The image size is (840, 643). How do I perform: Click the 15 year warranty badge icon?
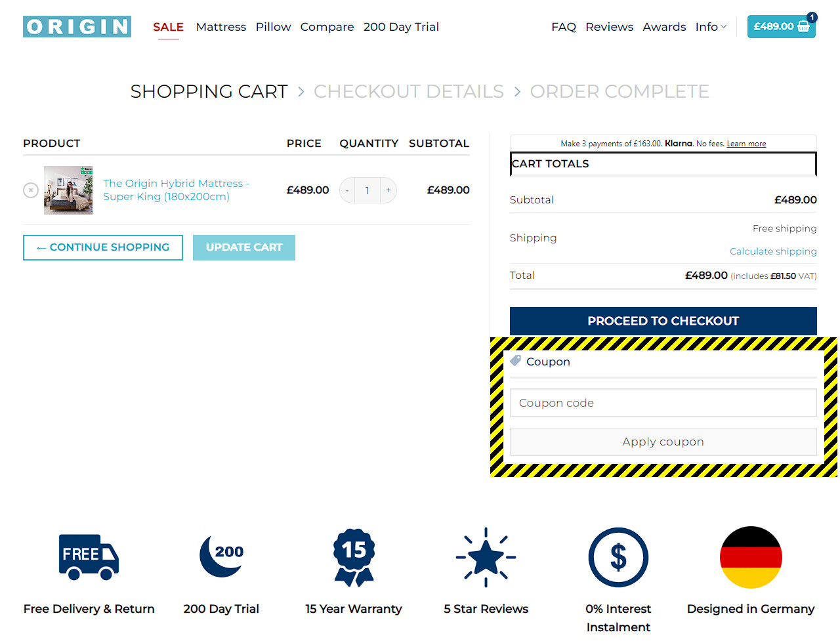pyautogui.click(x=354, y=557)
